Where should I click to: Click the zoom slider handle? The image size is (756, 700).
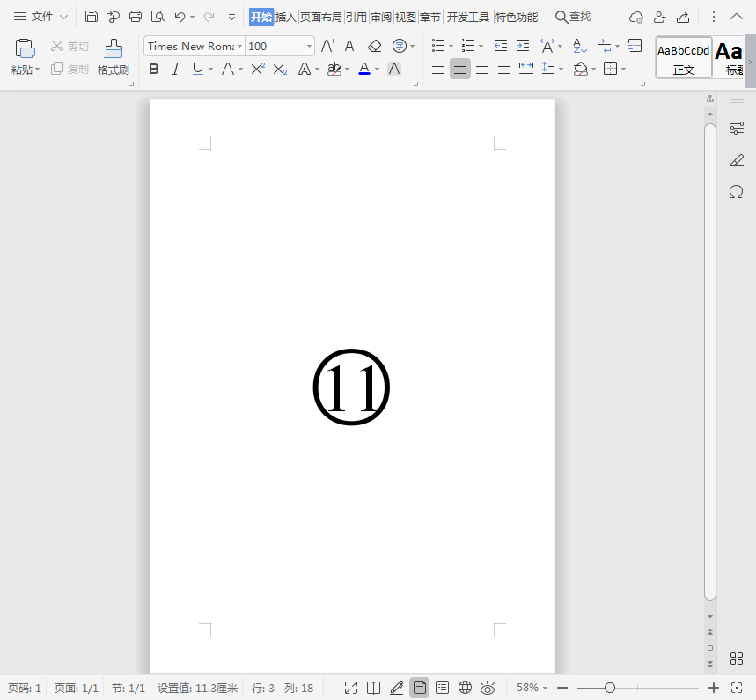[610, 688]
